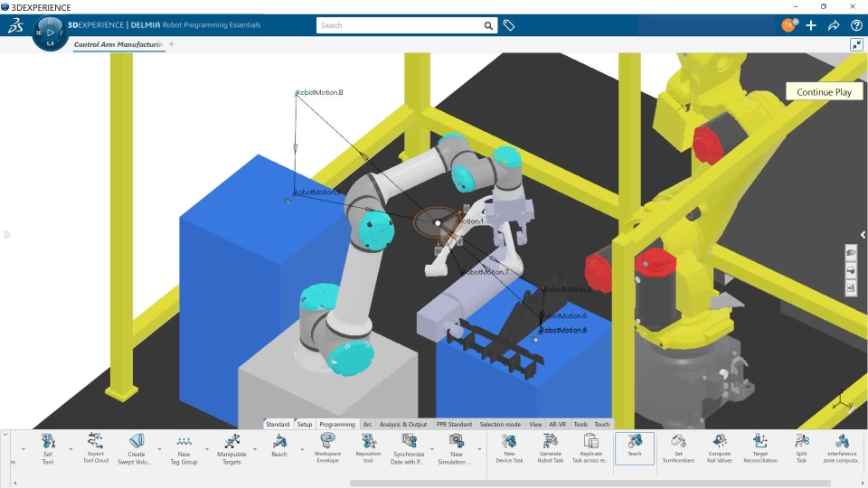Create a New Device Task
The image size is (868, 488).
pyautogui.click(x=509, y=449)
